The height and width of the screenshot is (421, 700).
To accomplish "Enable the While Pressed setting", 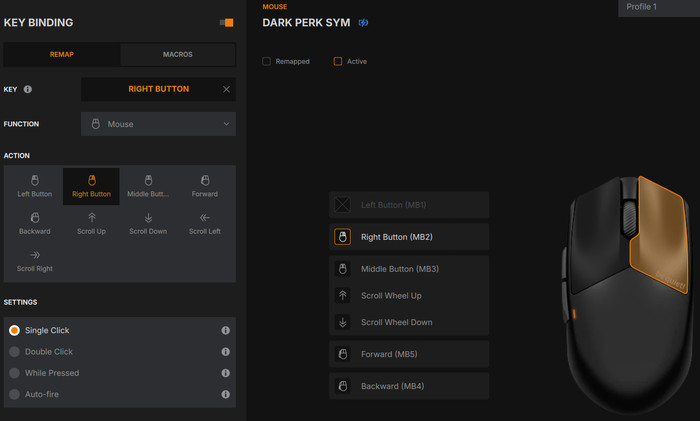I will (x=14, y=373).
